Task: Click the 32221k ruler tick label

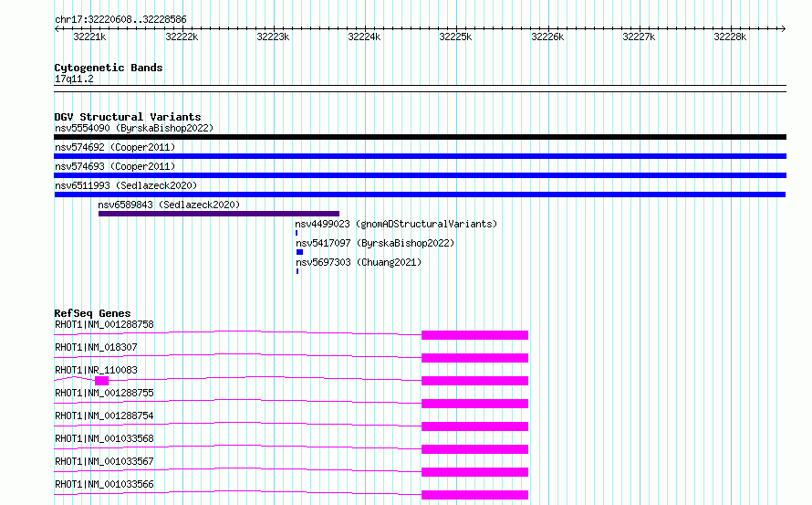Action: [x=89, y=37]
